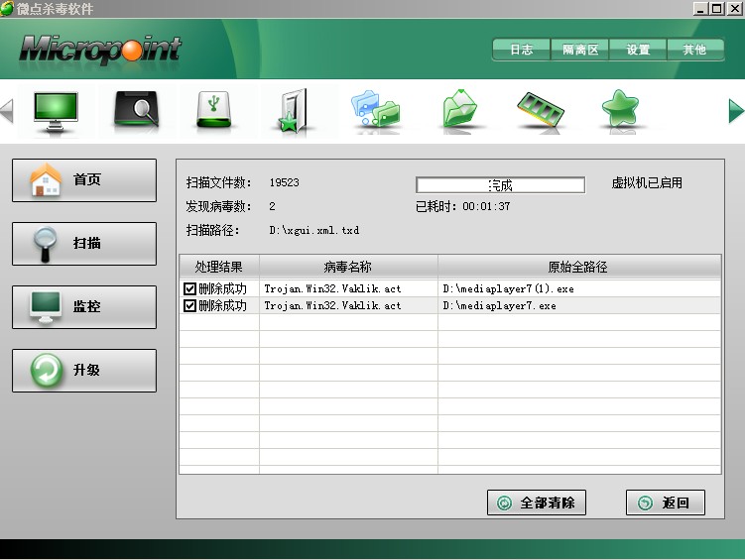Viewport: 745px width, 560px height.
Task: Open the 升级 update section
Action: [84, 371]
